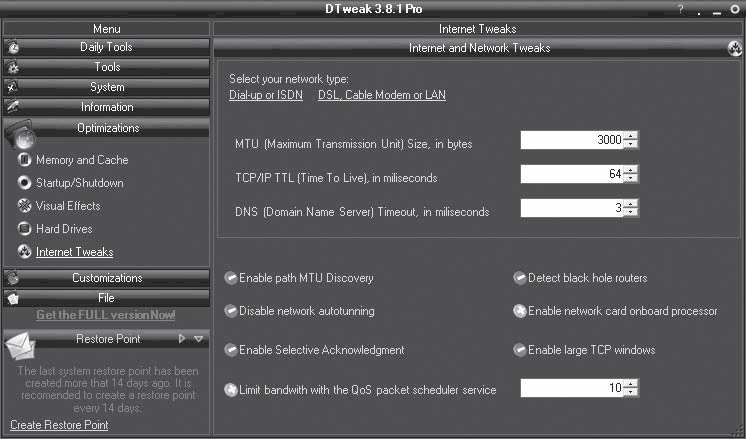Open the Information menu section

(107, 107)
